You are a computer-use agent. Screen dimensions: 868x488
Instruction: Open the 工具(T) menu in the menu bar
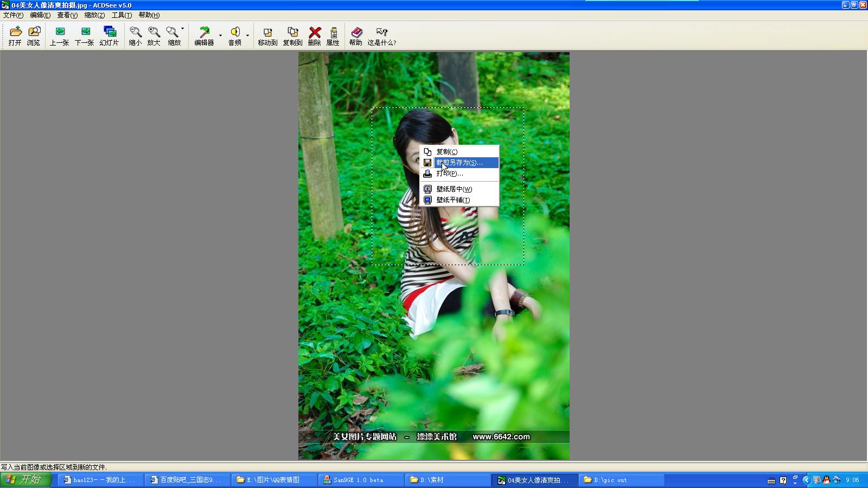click(x=122, y=15)
